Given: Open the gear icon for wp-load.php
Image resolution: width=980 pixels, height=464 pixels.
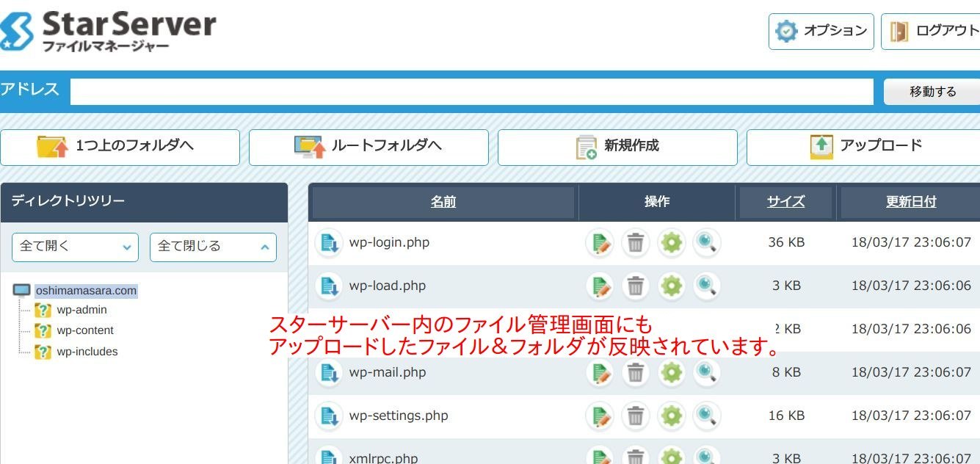Looking at the screenshot, I should coord(672,286).
